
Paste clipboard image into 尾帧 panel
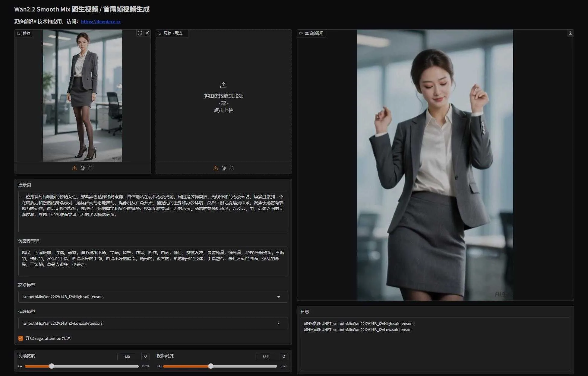[x=232, y=168]
